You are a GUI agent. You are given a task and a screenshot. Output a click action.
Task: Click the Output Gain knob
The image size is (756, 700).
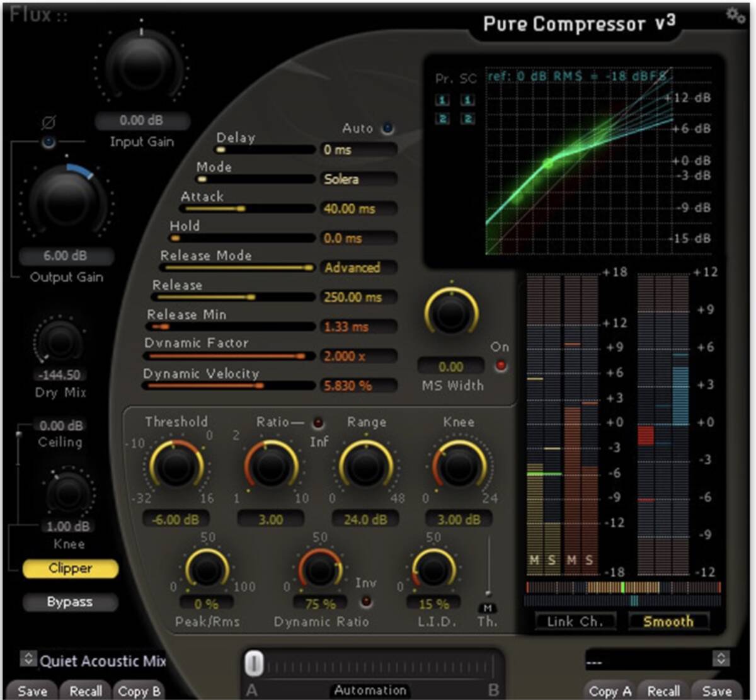tap(67, 204)
